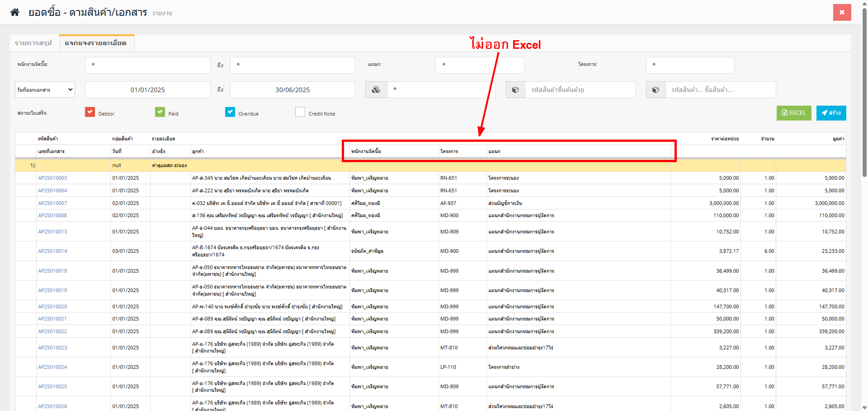
Task: Click product group field beside cubes icon
Action: tap(441, 90)
